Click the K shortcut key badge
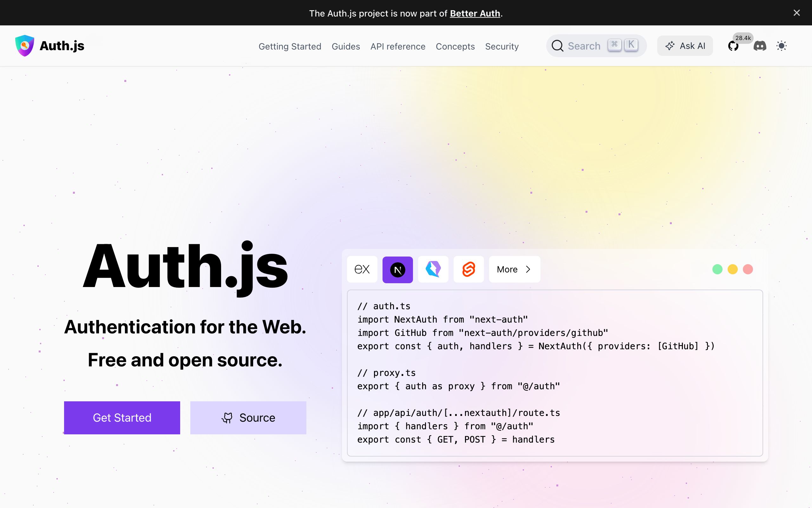This screenshot has height=508, width=812. (631, 45)
